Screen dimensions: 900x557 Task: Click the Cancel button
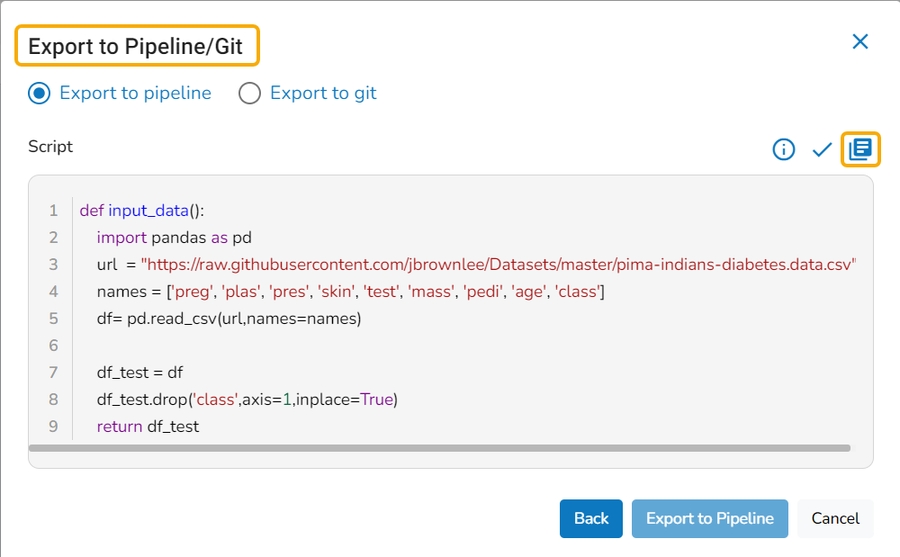(835, 518)
